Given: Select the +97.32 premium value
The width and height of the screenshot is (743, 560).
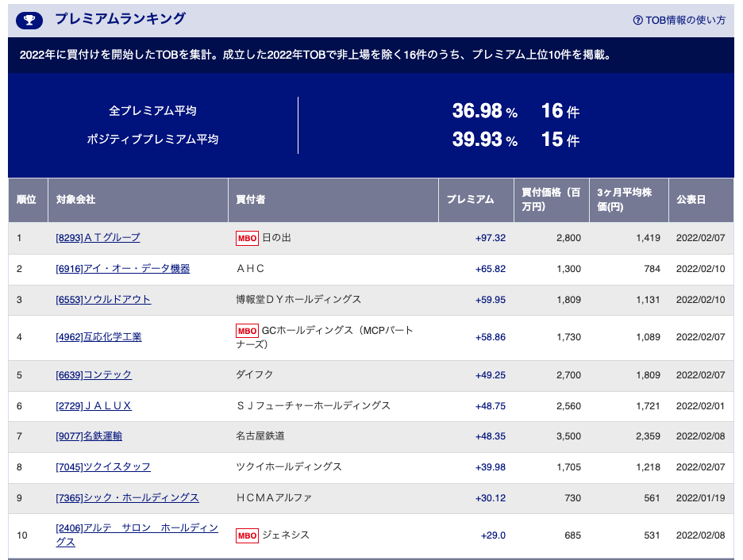Looking at the screenshot, I should tap(491, 238).
